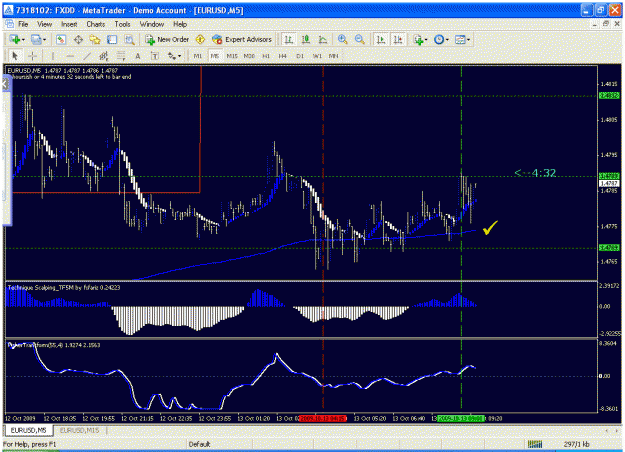625x452 pixels.
Task: Toggle the Data Window crosshair-diamond icon
Action: 78,39
